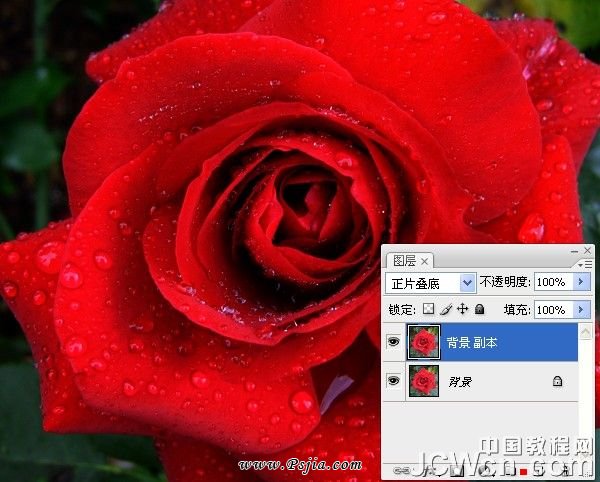Open the 不透明度 slider arrow
The image size is (600, 482).
[582, 282]
